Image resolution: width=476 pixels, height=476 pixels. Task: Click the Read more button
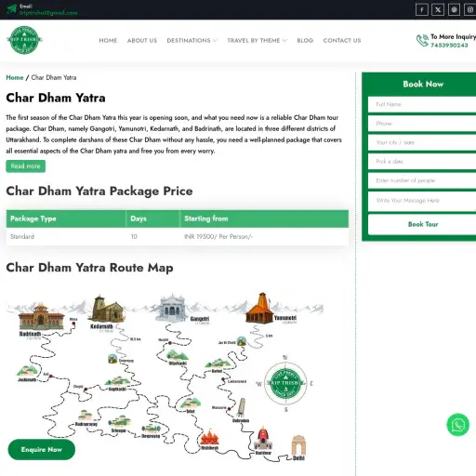(25, 166)
